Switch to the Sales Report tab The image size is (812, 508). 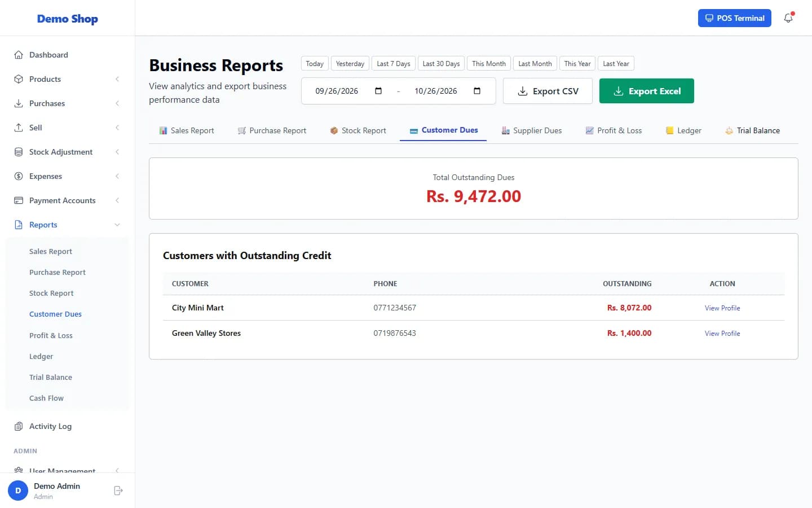pos(187,130)
